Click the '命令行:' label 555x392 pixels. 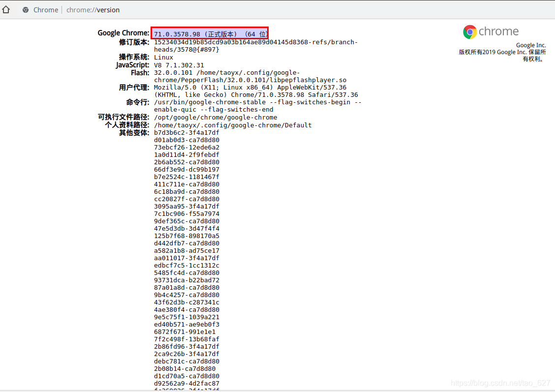click(x=138, y=102)
